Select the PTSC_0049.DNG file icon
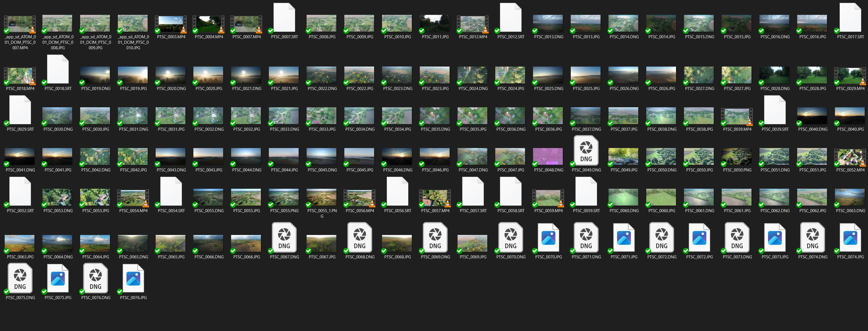 pyautogui.click(x=586, y=151)
